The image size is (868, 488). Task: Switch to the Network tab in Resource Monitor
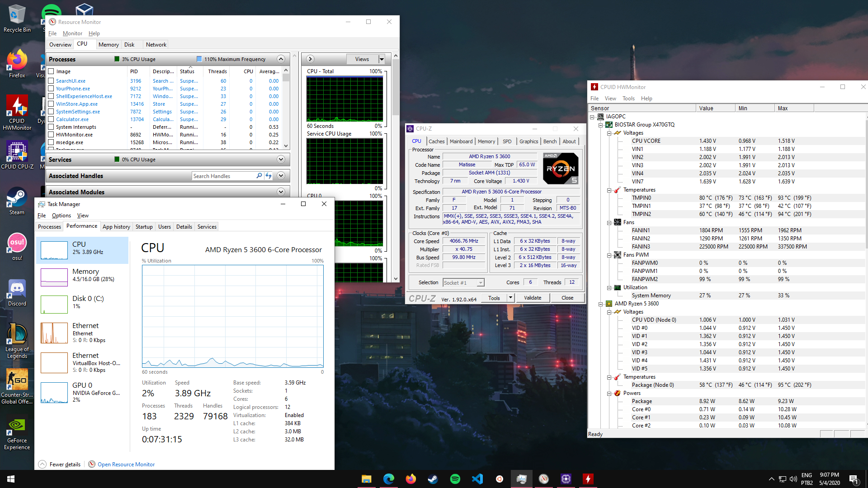[156, 45]
